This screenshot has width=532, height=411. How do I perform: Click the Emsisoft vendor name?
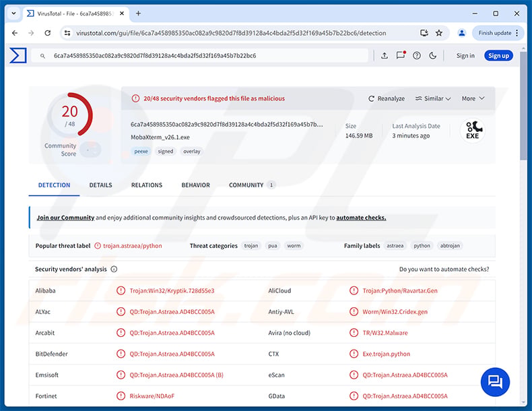point(47,375)
